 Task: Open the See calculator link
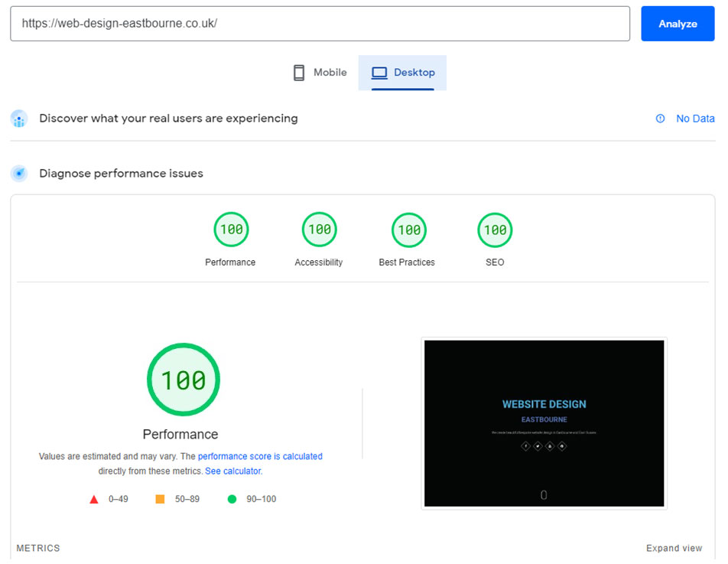(x=233, y=471)
